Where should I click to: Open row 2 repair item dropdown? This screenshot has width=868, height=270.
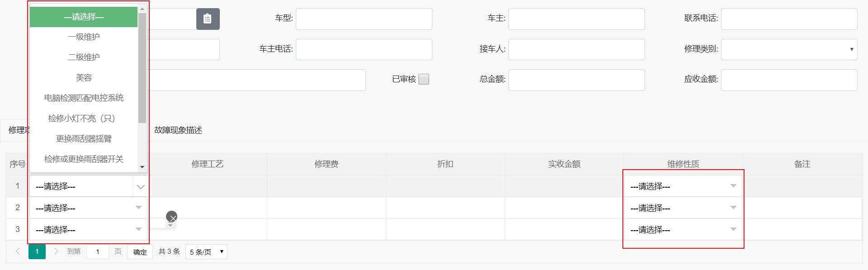pos(88,208)
